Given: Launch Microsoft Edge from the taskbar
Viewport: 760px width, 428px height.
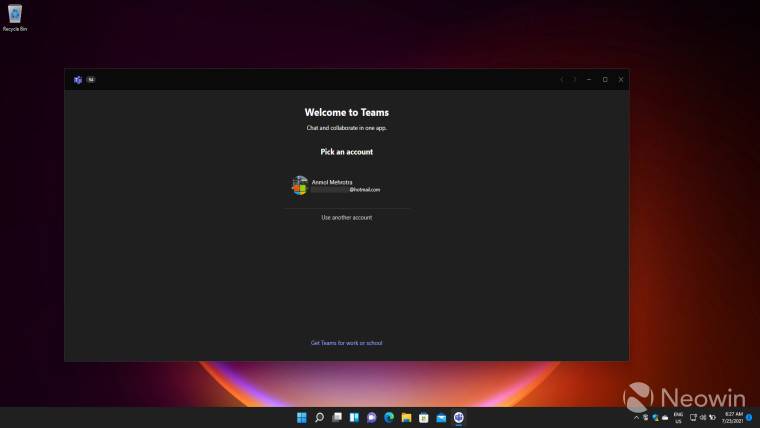Looking at the screenshot, I should 389,417.
